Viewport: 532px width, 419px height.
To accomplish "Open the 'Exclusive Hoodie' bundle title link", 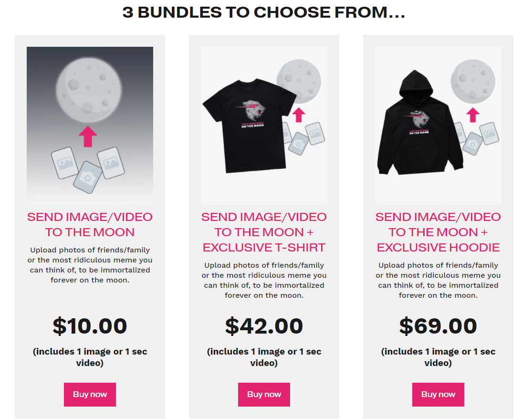I will point(438,232).
